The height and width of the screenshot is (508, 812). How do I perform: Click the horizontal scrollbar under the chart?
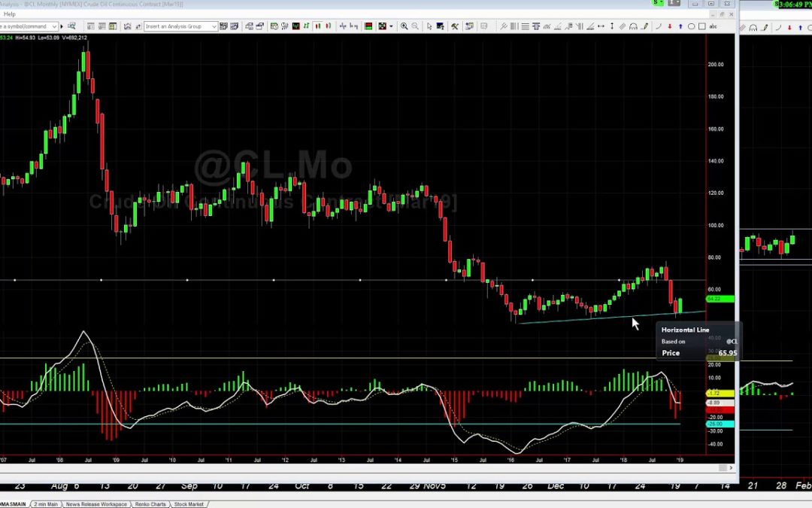click(361, 468)
